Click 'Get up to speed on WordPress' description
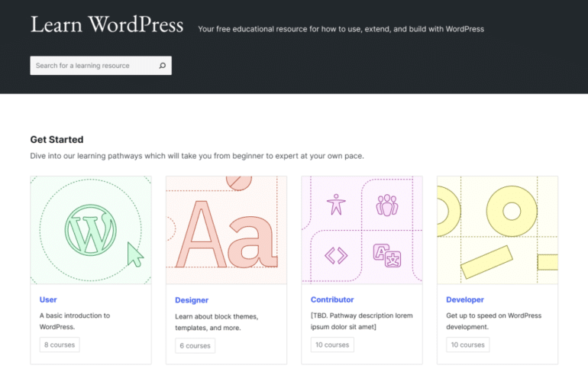The width and height of the screenshot is (588, 382). coord(493,321)
